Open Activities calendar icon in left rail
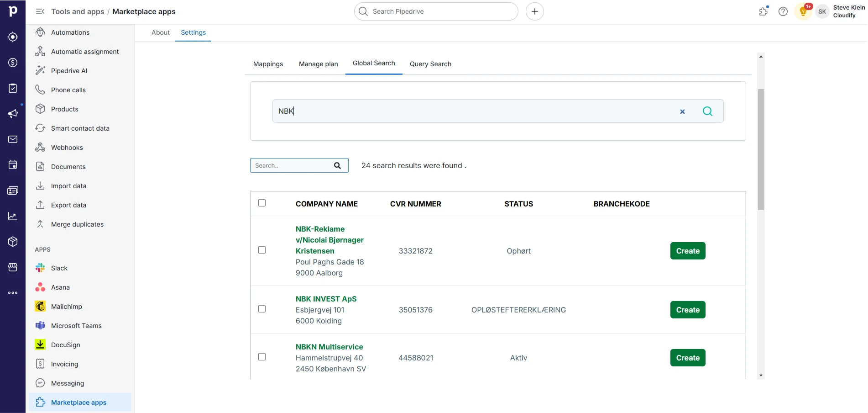The height and width of the screenshot is (413, 868). pos(13,165)
